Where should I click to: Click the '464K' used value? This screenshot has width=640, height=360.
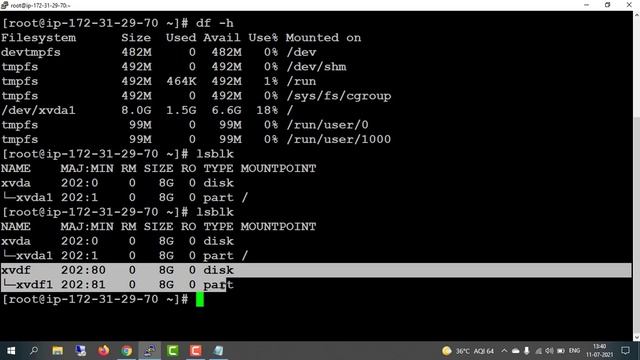coord(181,81)
